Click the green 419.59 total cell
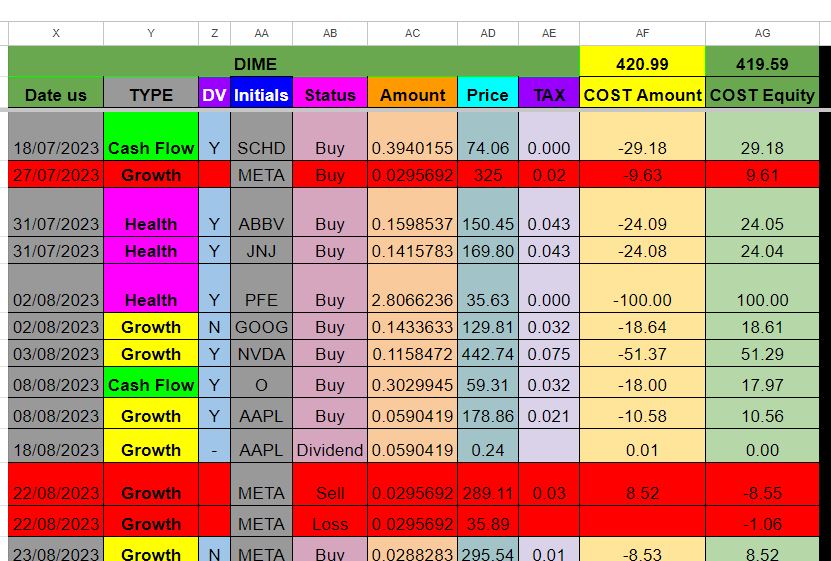 tap(762, 61)
